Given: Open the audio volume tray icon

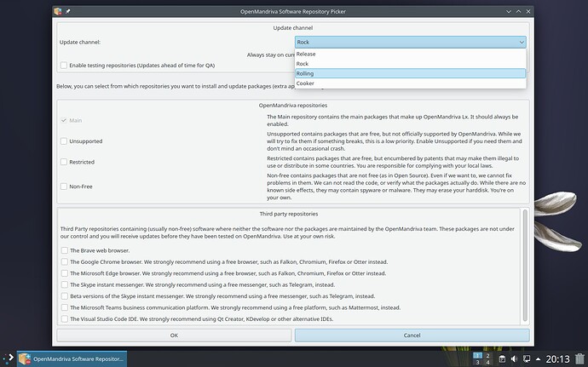Looking at the screenshot, I should click(514, 358).
